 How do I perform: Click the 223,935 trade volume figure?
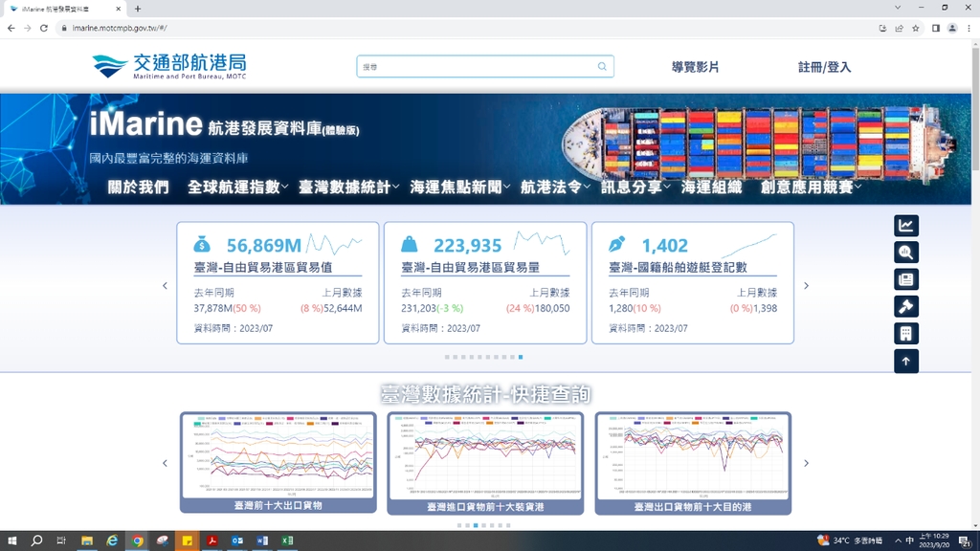coord(467,245)
